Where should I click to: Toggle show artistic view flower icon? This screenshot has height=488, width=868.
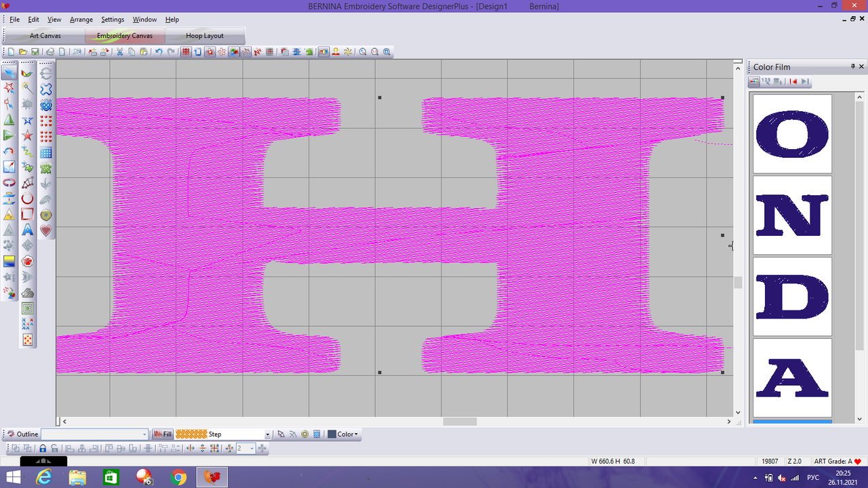(210, 52)
